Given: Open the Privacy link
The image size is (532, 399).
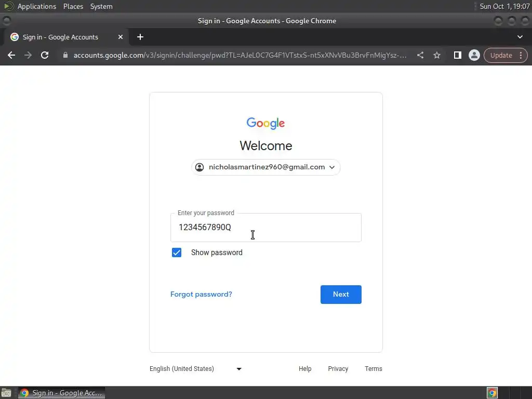Looking at the screenshot, I should [338, 369].
